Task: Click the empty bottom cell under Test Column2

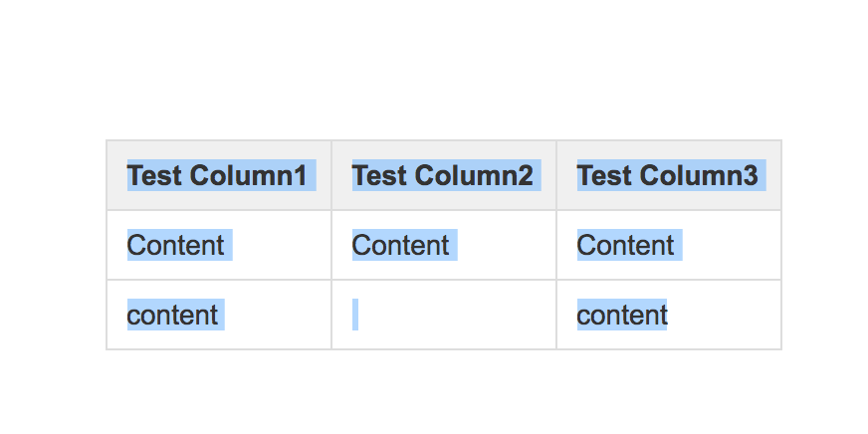Action: pyautogui.click(x=443, y=315)
